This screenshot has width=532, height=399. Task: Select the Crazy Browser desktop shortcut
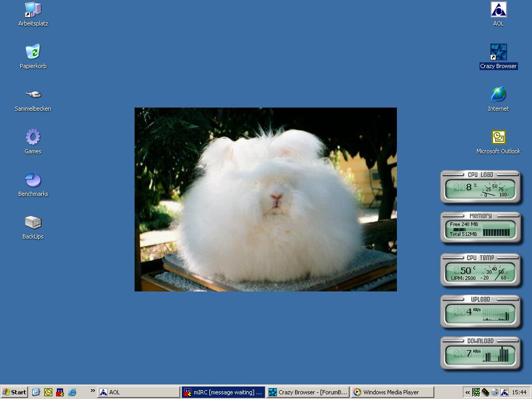click(498, 56)
